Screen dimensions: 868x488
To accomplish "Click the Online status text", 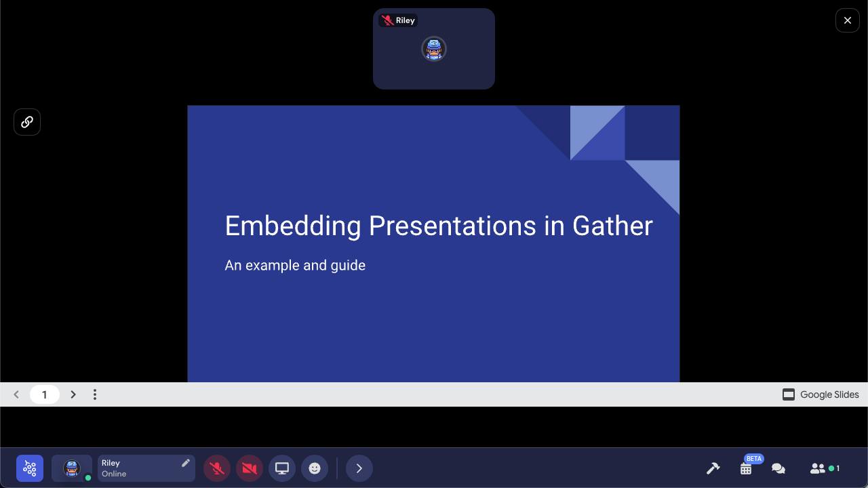I will point(114,474).
